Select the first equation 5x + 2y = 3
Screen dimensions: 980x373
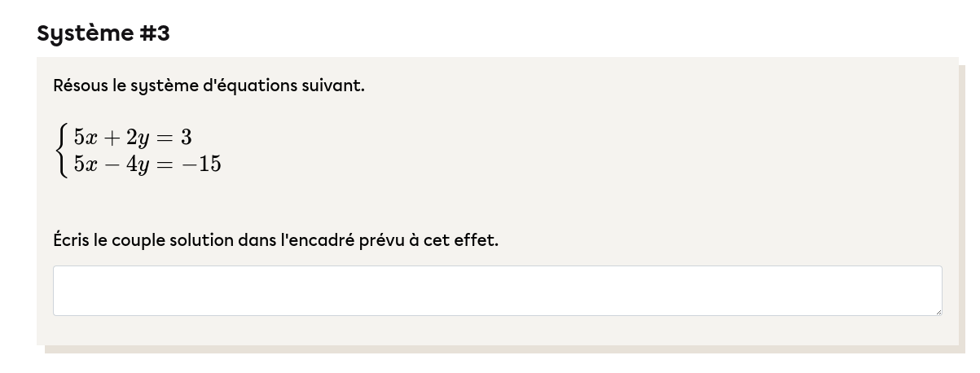[x=132, y=136]
